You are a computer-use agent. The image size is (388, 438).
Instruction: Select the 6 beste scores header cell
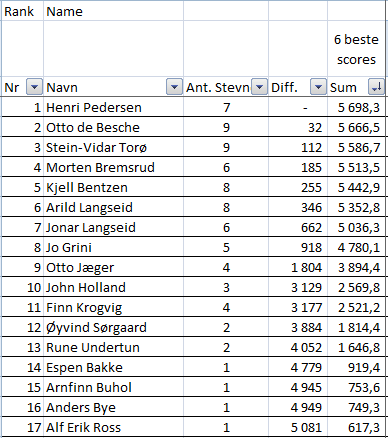coord(356,49)
